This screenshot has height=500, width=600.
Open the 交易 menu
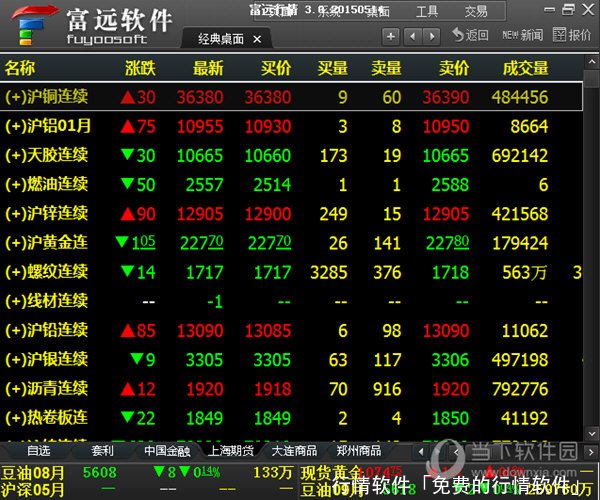(476, 11)
